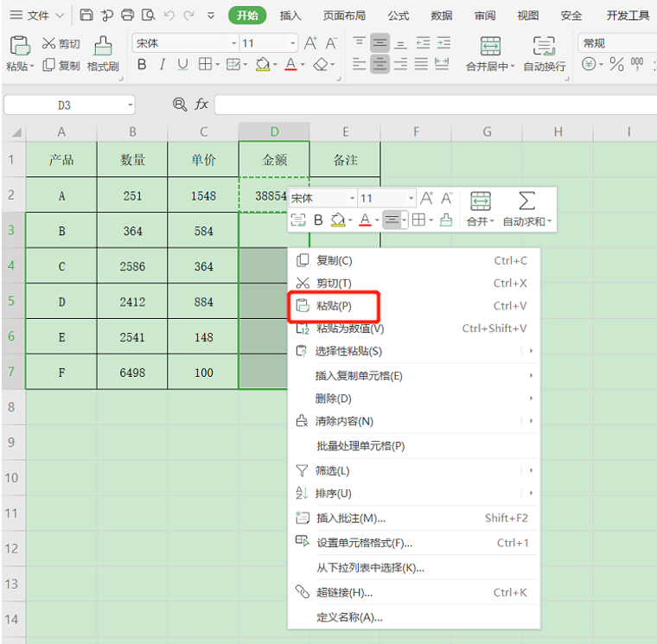The height and width of the screenshot is (644, 657).
Task: Open ribbon font size dropdown 11
Action: pyautogui.click(x=292, y=43)
